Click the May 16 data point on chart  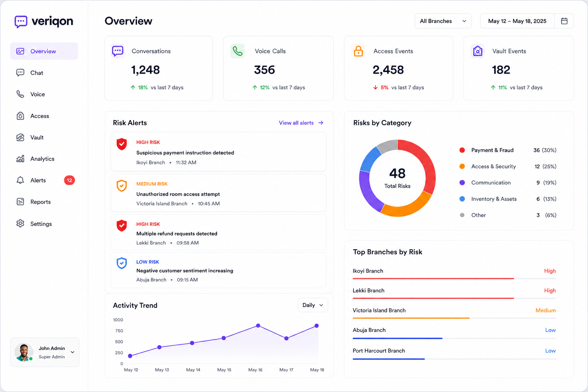tap(258, 326)
